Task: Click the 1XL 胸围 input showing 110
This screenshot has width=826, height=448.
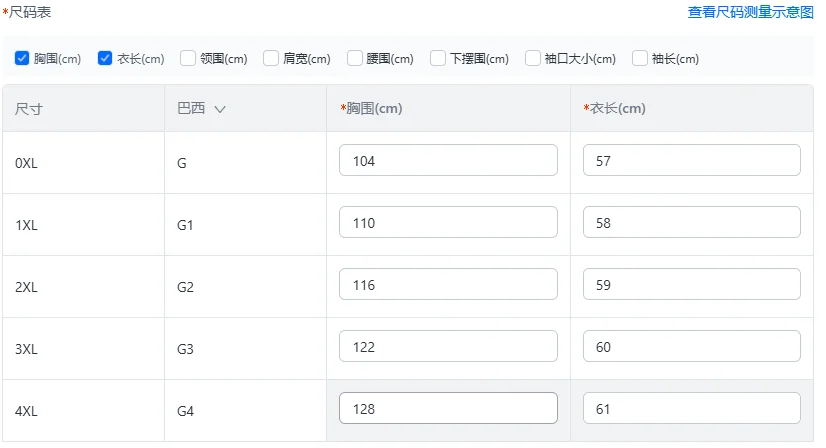Action: (448, 223)
